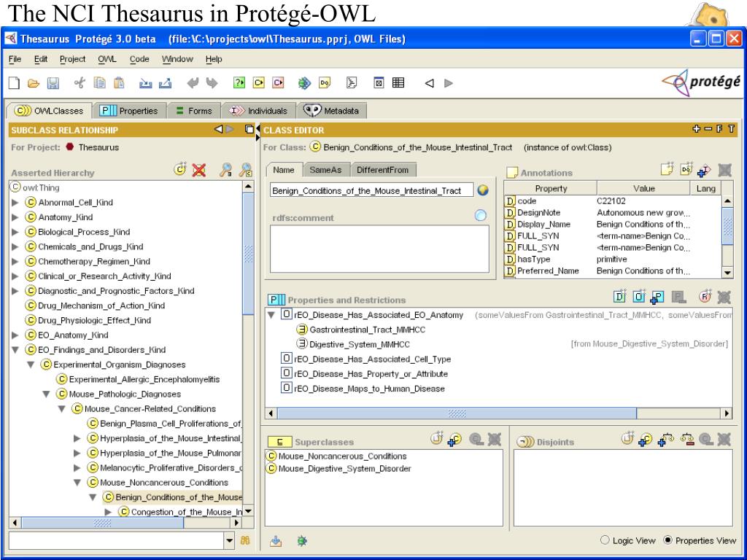Collapse the Mouse_Noncancerous_Conditions node
This screenshot has height=560, width=747.
pos(77,483)
